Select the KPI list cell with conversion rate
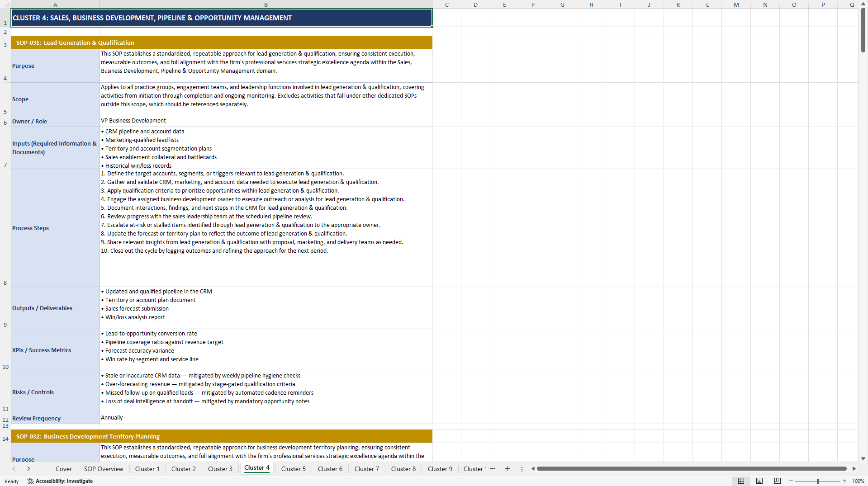This screenshot has width=868, height=486. pos(266,350)
